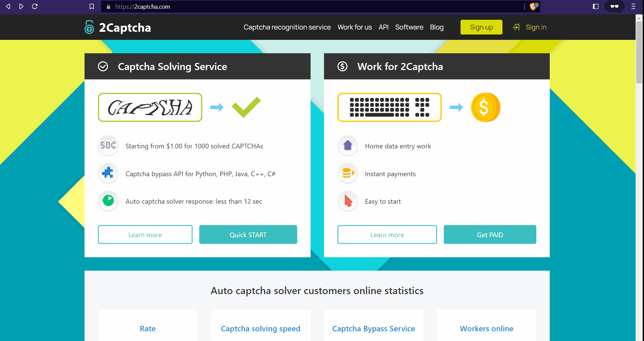The height and width of the screenshot is (341, 644).
Task: Click 'Auto captcha solver customers online statistics' heading
Action: coord(317,290)
